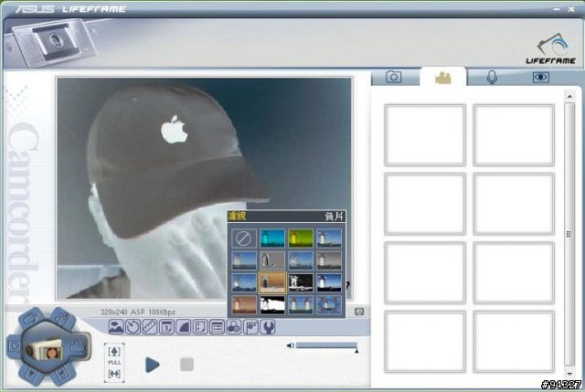
Task: Click the zoom icon above FULL
Action: click(x=114, y=352)
